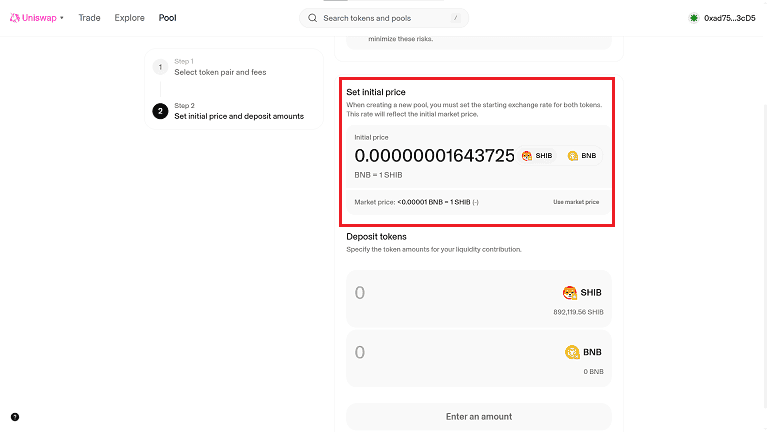Click the slash shortcut key badge

tap(456, 18)
